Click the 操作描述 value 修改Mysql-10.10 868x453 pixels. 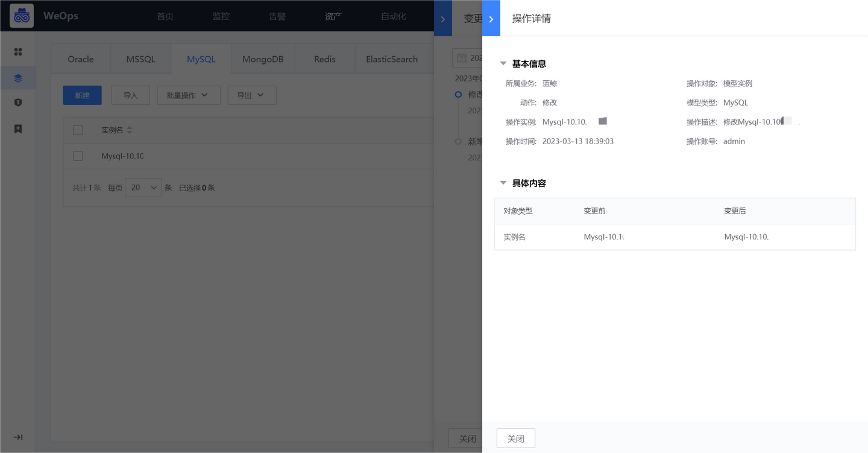[x=753, y=122]
